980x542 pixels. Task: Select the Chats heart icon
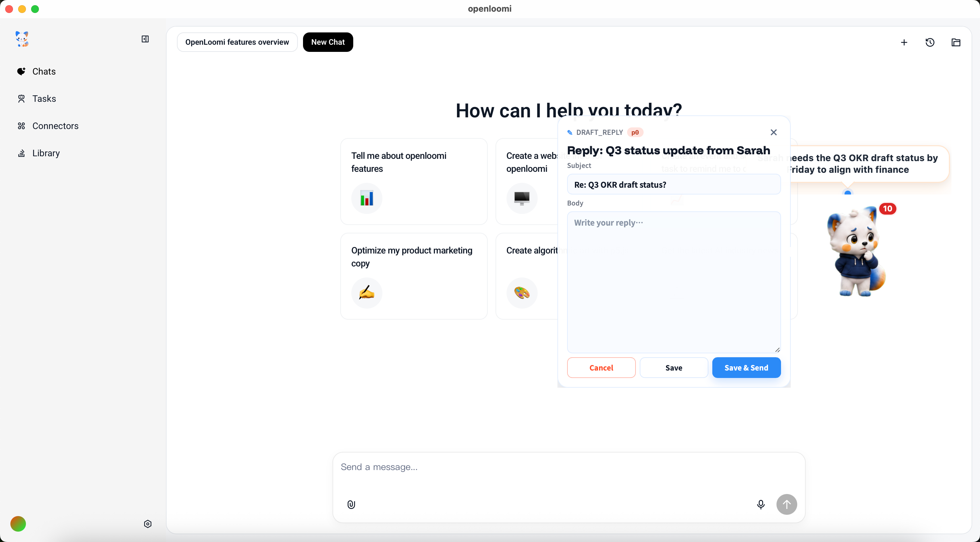(x=21, y=71)
